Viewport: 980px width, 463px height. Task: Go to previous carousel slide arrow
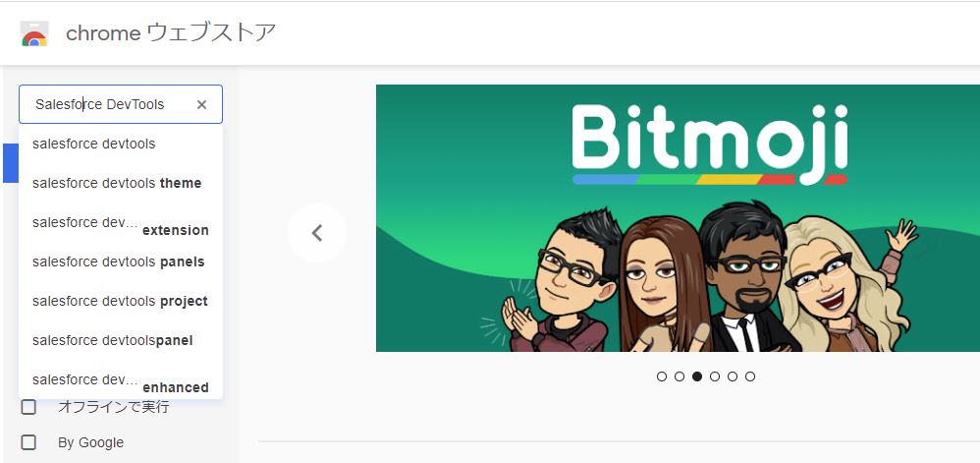coord(317,233)
